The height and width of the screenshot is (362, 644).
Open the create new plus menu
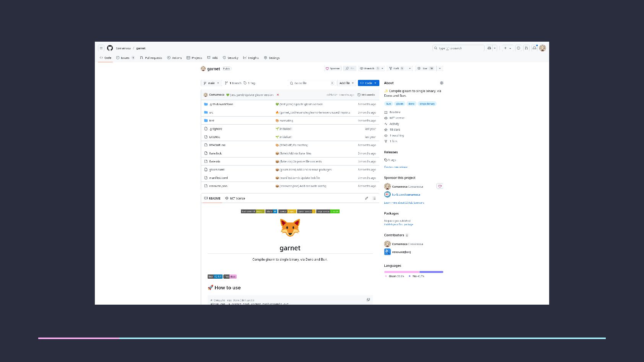tap(507, 48)
